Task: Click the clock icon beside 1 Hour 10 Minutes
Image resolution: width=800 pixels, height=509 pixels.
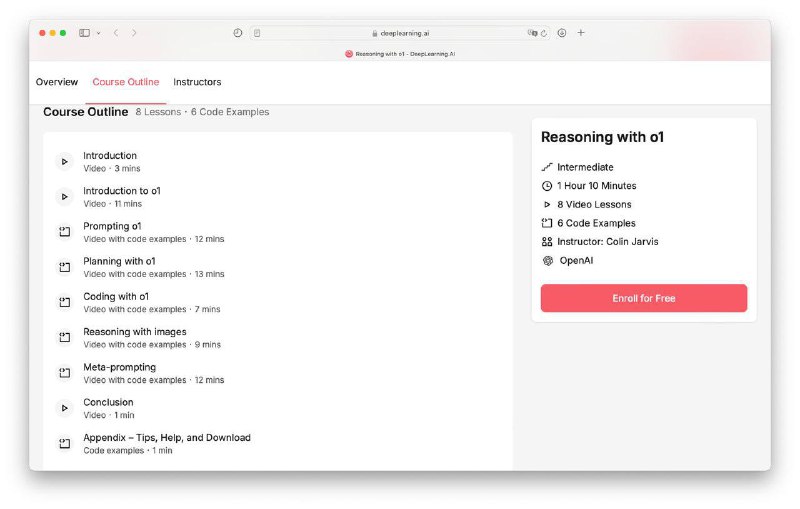Action: click(x=547, y=186)
